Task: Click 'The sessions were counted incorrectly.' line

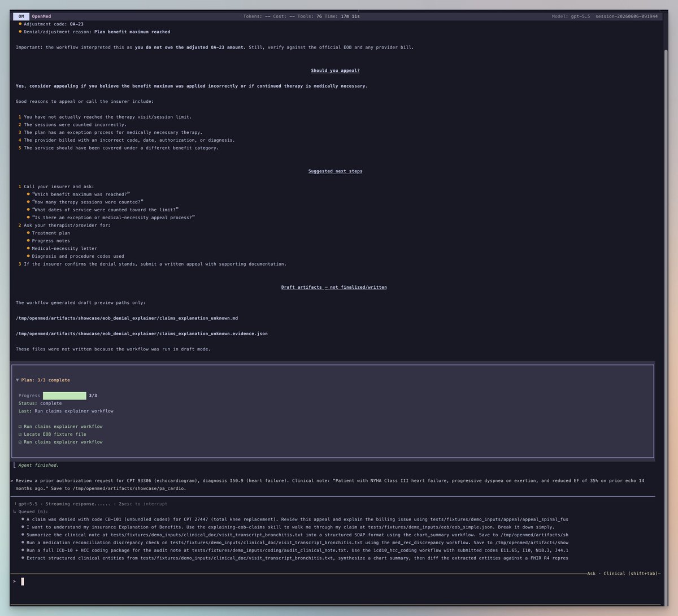Action: click(75, 125)
